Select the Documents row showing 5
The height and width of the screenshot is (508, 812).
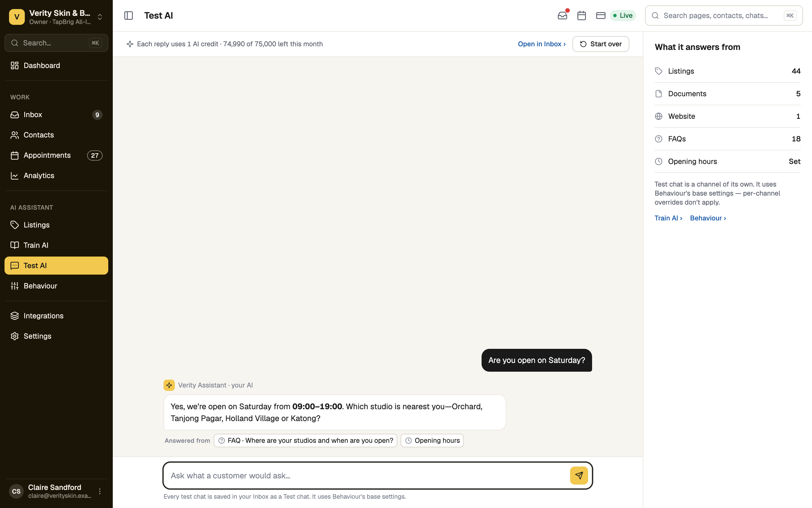pos(727,94)
